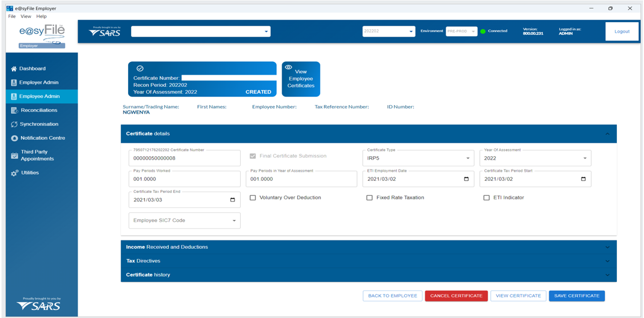Toggle the ETI Indicator checkbox

[x=486, y=198]
